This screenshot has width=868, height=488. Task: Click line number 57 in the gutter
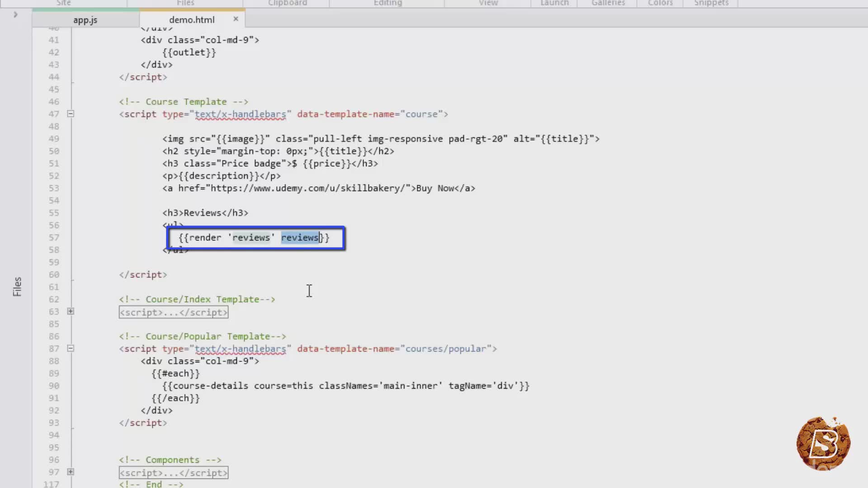pyautogui.click(x=54, y=238)
